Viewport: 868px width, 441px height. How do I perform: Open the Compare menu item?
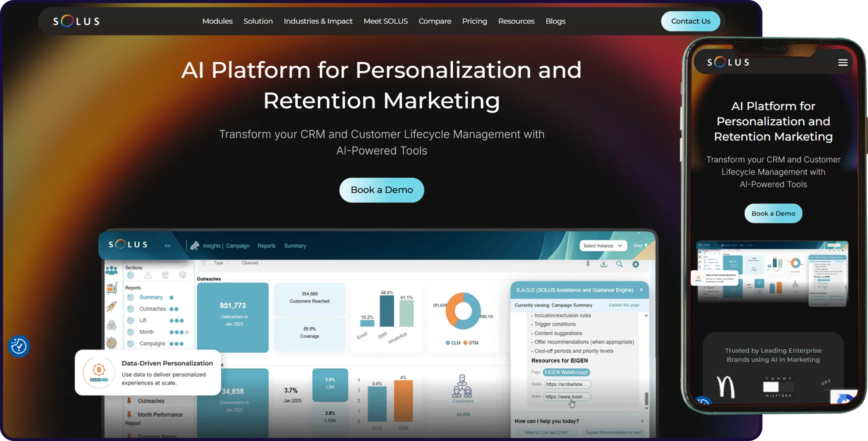pyautogui.click(x=435, y=21)
